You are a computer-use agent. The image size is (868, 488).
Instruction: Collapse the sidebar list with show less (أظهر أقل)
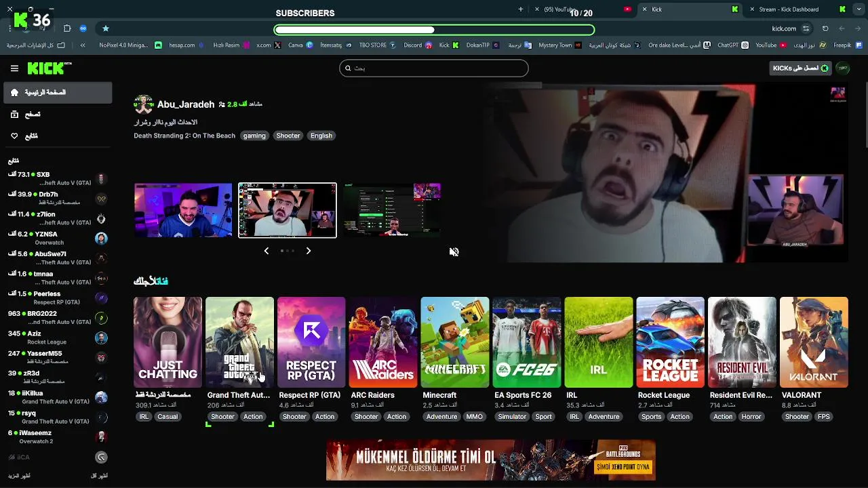coord(99,476)
